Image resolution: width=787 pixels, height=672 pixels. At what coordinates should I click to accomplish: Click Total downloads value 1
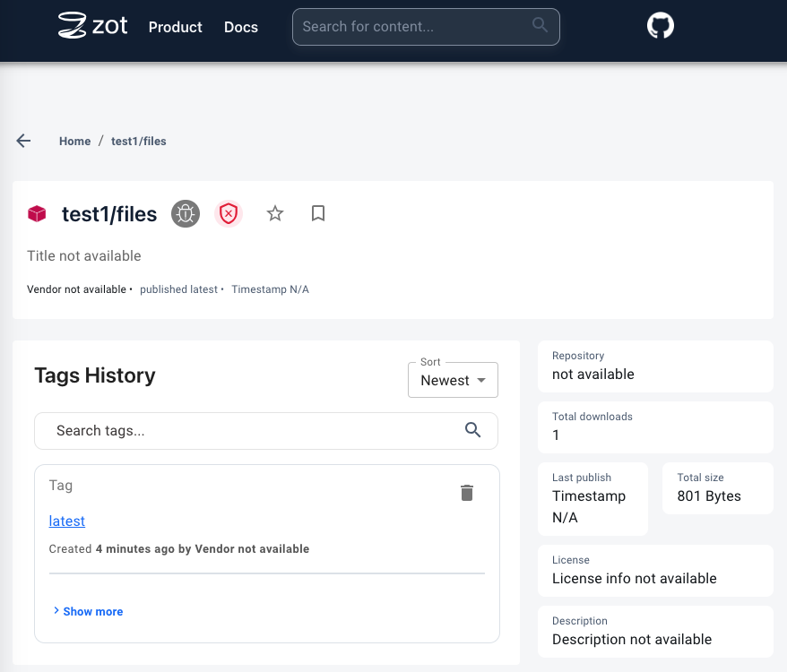click(x=556, y=435)
